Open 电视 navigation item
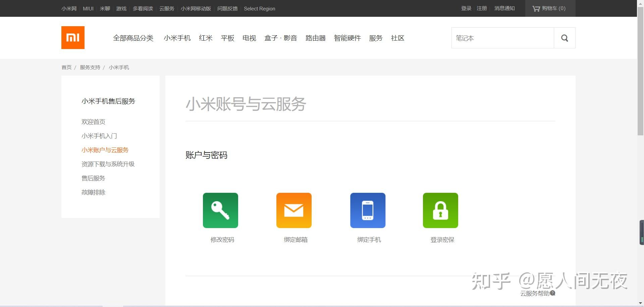 point(249,38)
